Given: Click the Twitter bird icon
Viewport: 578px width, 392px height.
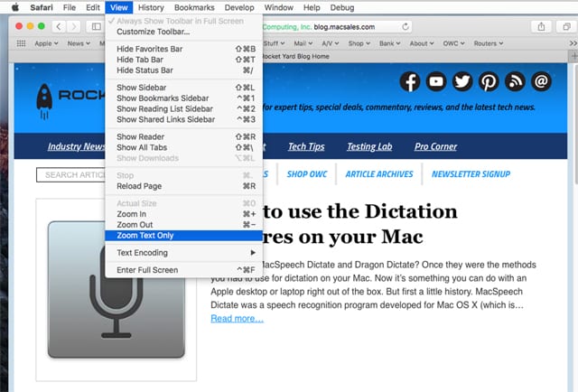Looking at the screenshot, I should pyautogui.click(x=462, y=82).
